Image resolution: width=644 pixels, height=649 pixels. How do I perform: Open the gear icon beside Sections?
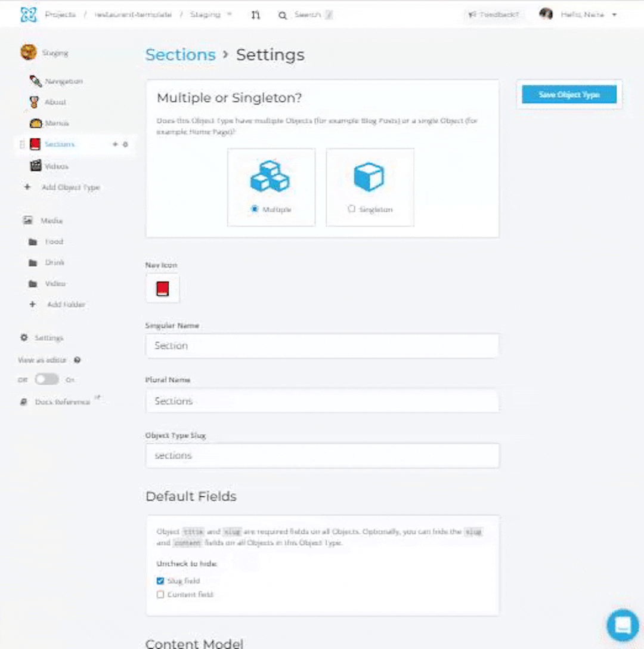125,144
